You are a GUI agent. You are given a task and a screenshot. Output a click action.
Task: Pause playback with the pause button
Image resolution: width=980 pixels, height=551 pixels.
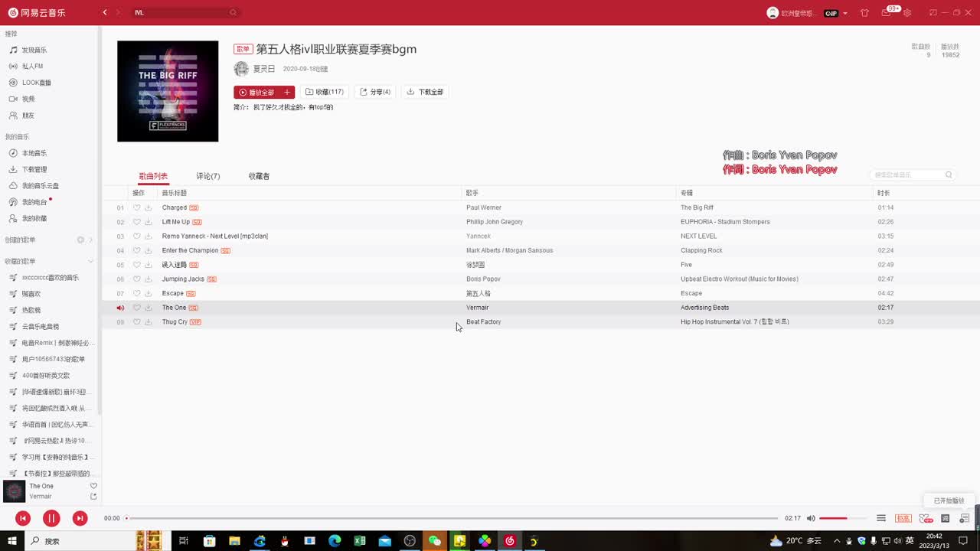point(51,518)
